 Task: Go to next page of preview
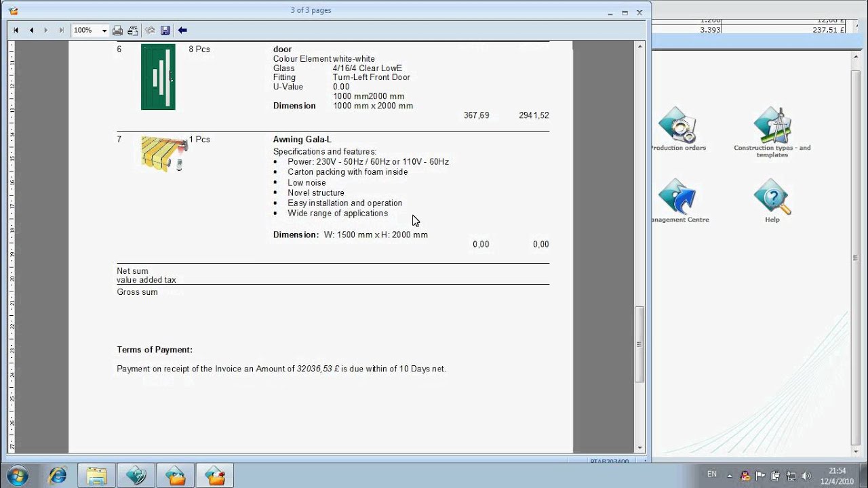pyautogui.click(x=46, y=30)
